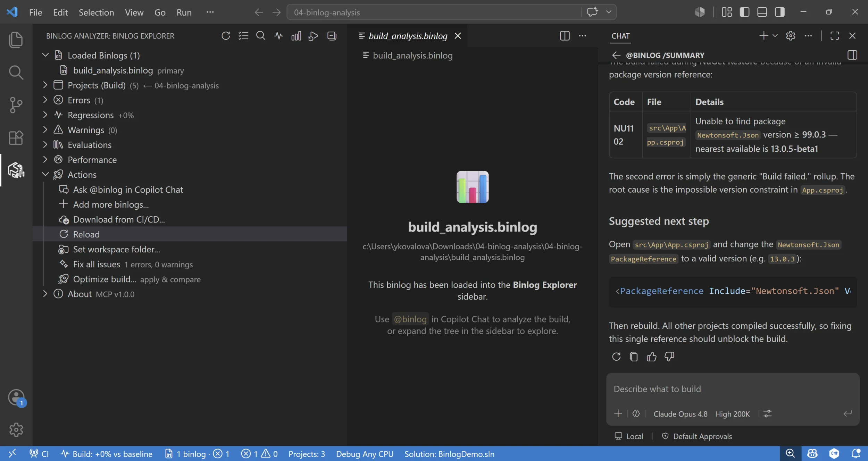This screenshot has height=461, width=868.
Task: Click the rocket optimize icon in explorer toolbar
Action: pos(314,36)
